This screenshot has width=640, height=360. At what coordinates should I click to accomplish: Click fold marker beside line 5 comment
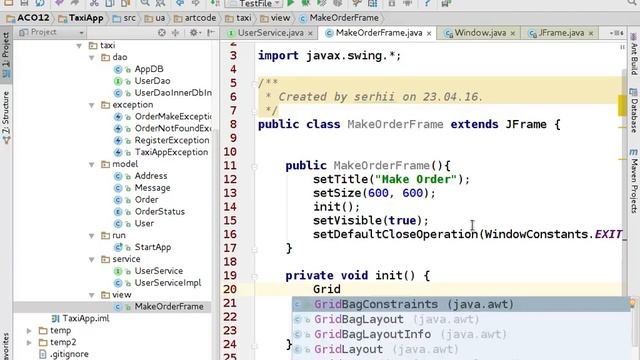254,84
